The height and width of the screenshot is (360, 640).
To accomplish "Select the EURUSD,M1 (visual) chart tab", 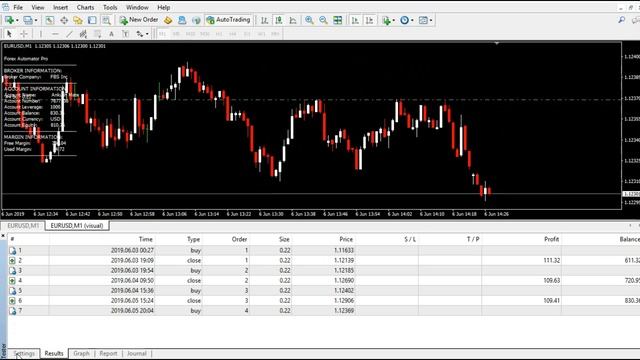I will click(77, 226).
